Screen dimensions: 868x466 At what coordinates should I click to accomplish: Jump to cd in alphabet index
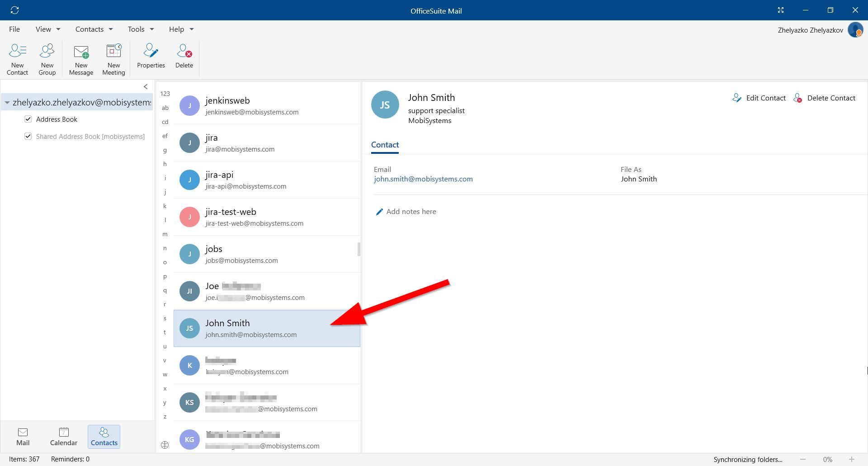[165, 122]
